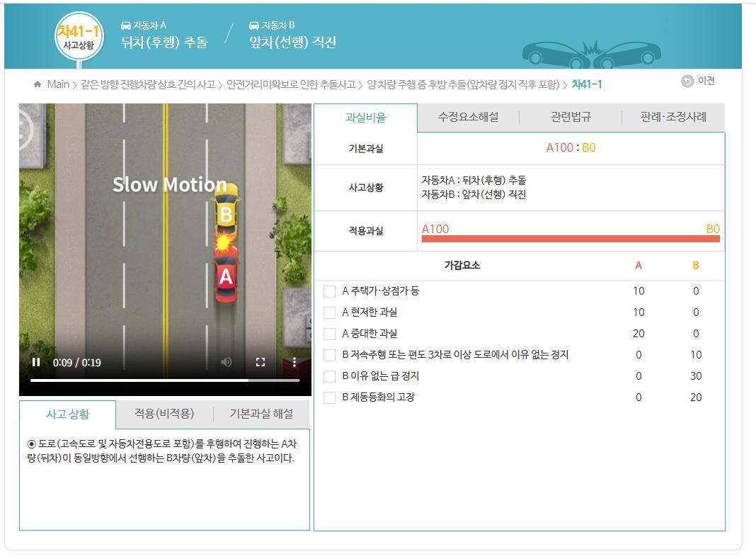Check the A 주택가·상점가 등 checkbox
756x559 pixels.
tap(329, 291)
